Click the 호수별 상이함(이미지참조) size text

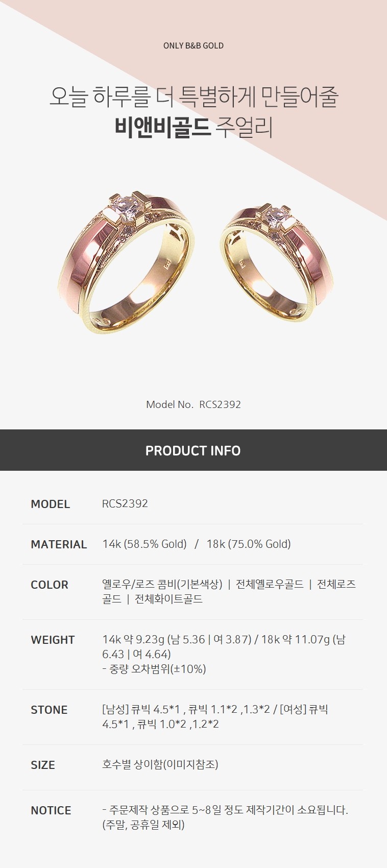tap(160, 764)
